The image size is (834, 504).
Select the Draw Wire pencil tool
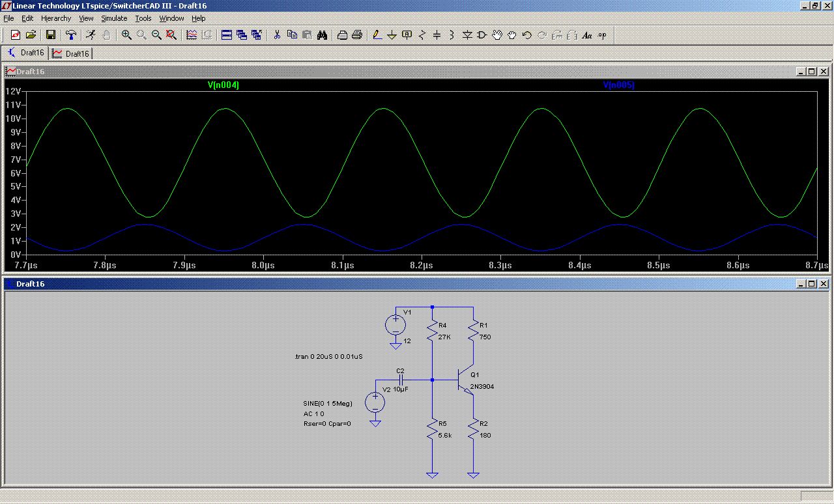point(377,35)
